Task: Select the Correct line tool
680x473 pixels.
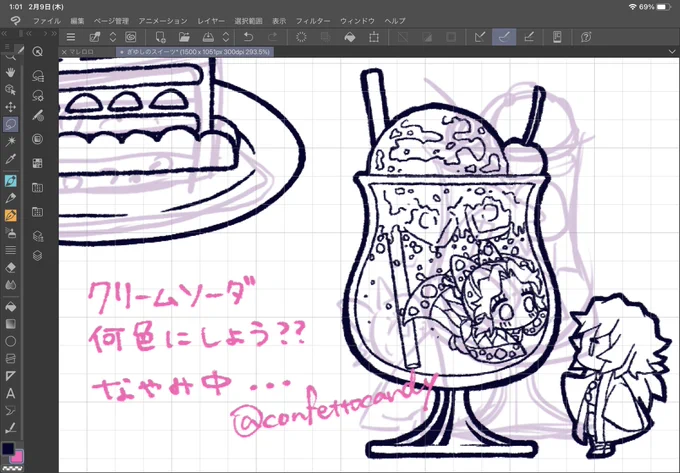Action: pyautogui.click(x=10, y=428)
